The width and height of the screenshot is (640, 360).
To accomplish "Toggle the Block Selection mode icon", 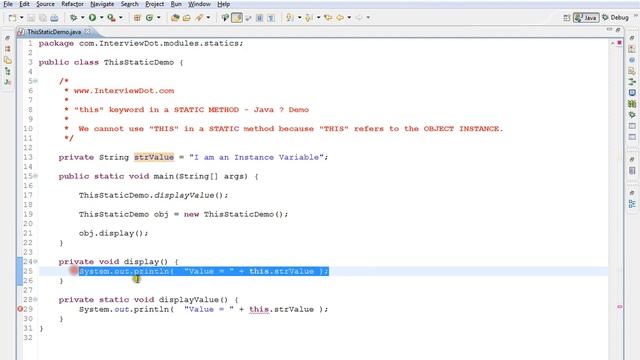I will [x=259, y=18].
